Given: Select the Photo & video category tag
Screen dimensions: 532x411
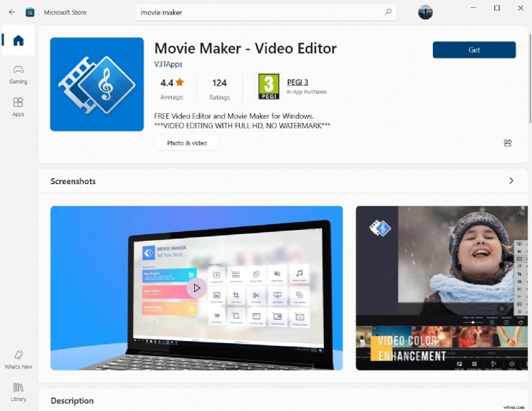Looking at the screenshot, I should 186,143.
